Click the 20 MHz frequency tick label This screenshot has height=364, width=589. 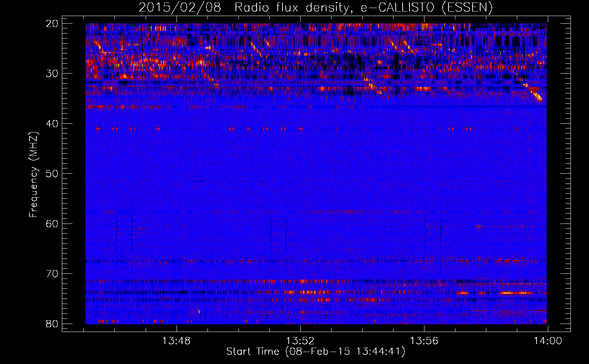52,24
